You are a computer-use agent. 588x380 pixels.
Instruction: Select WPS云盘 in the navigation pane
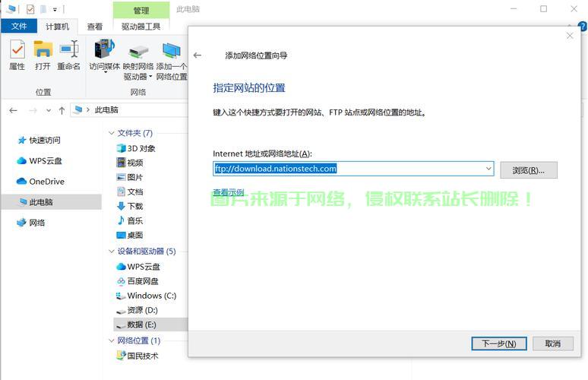click(45, 161)
